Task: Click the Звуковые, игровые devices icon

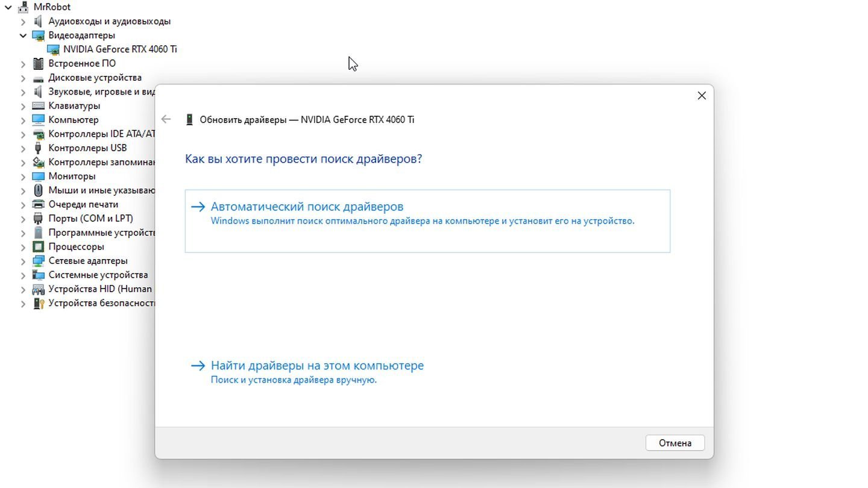Action: [38, 92]
